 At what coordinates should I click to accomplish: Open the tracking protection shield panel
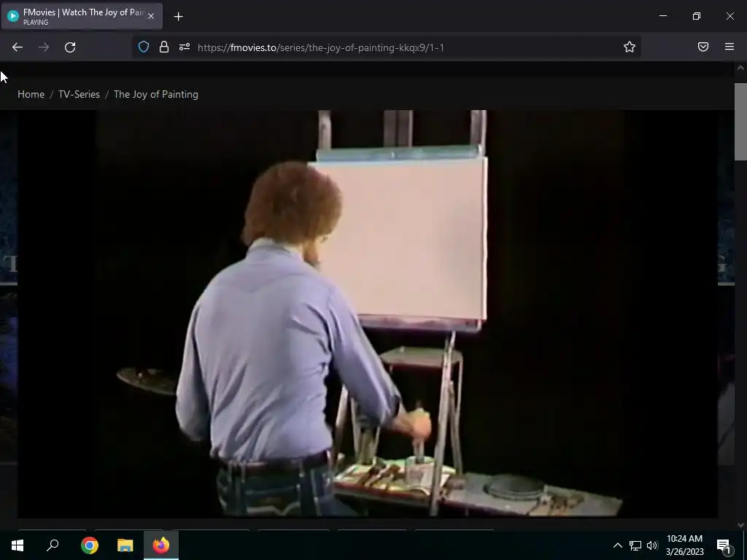[144, 47]
